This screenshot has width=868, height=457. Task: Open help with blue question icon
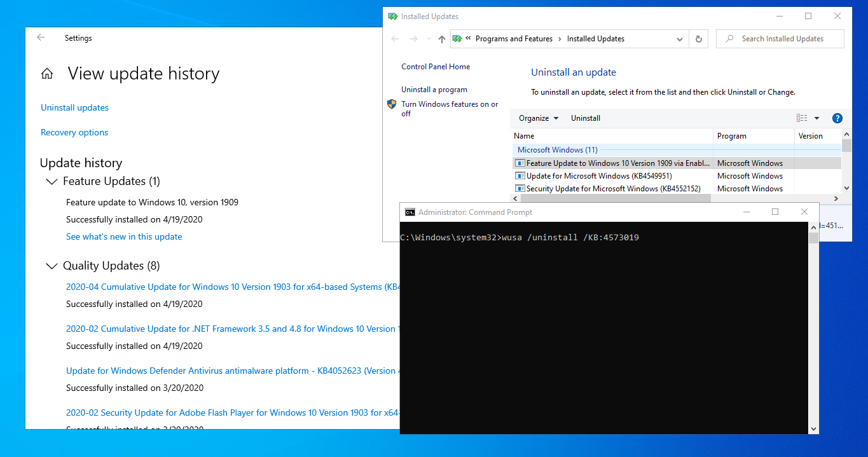pos(837,118)
